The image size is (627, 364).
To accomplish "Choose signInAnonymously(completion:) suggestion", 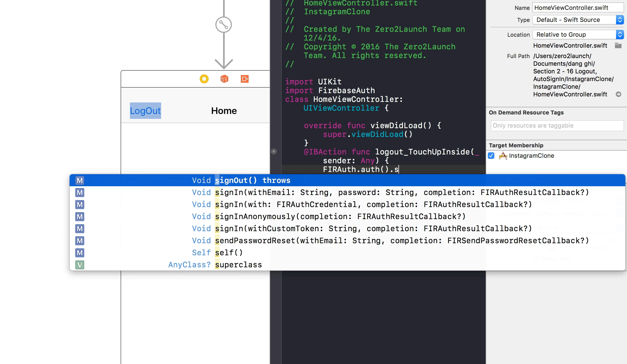I will [x=347, y=216].
